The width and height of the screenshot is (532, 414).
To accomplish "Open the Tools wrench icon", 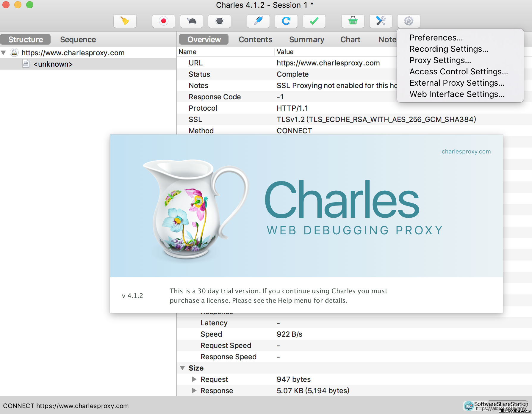I will pyautogui.click(x=381, y=21).
